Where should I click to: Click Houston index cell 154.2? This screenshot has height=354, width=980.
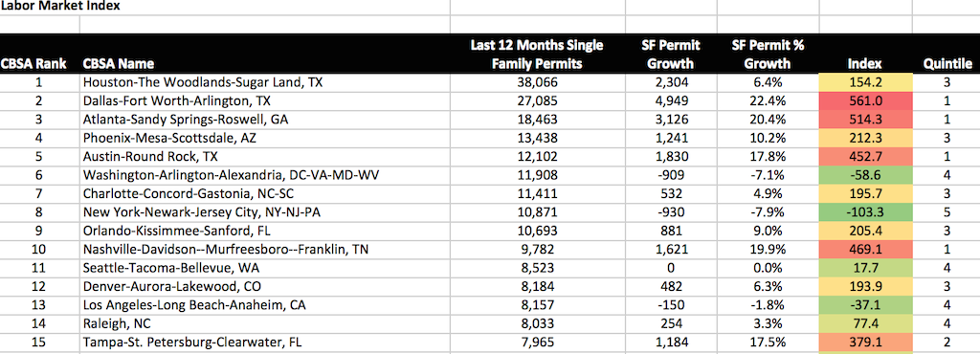[865, 81]
